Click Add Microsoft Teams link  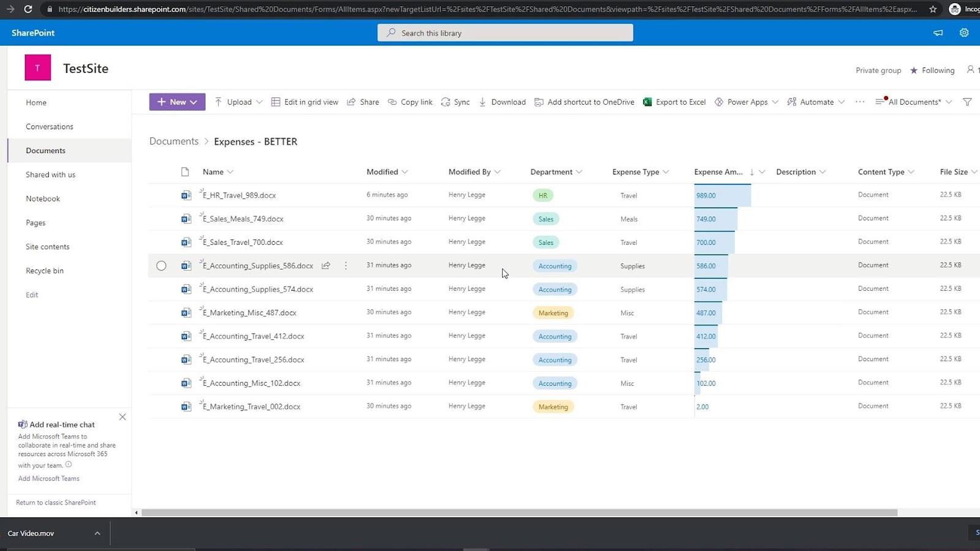coord(49,479)
